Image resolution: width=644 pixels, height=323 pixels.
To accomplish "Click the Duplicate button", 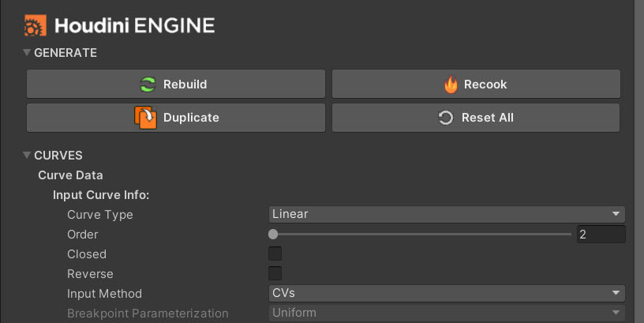I will click(x=176, y=118).
